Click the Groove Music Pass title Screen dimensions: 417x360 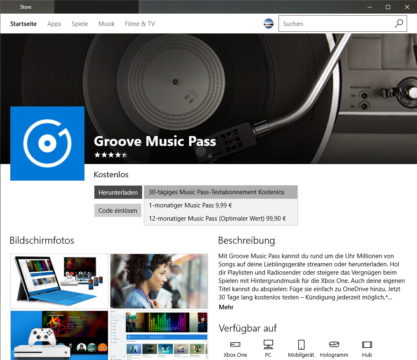155,141
